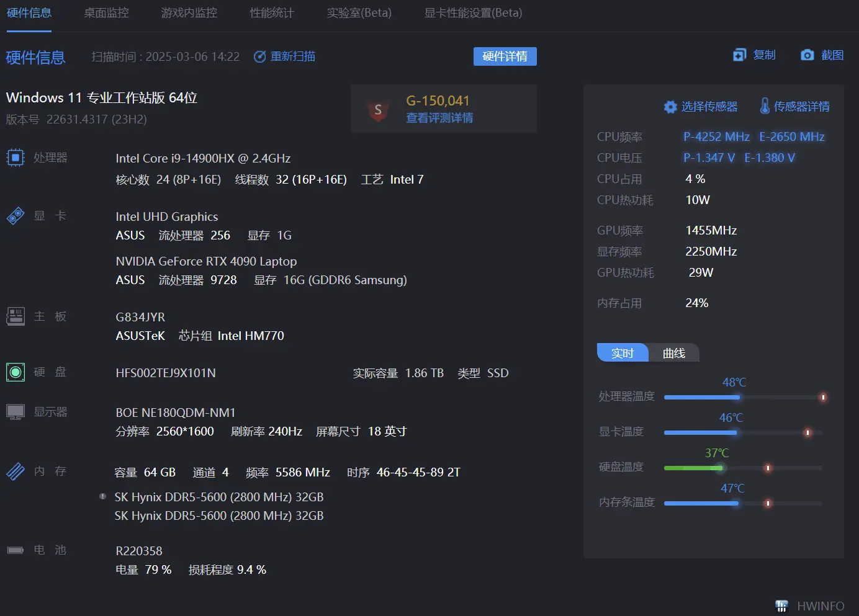Click the S rank shield badge

378,110
